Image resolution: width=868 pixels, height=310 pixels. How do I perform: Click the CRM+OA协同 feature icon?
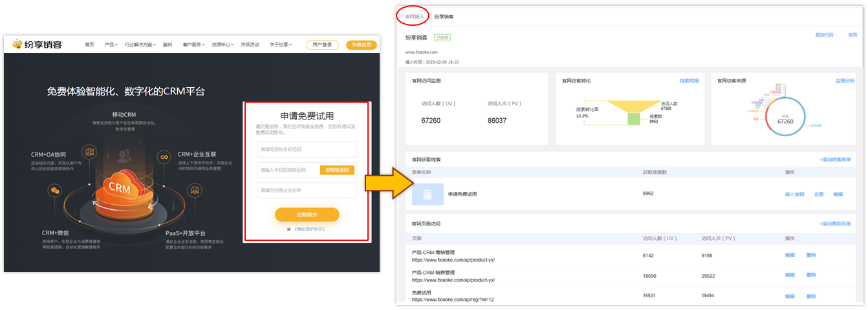point(89,152)
